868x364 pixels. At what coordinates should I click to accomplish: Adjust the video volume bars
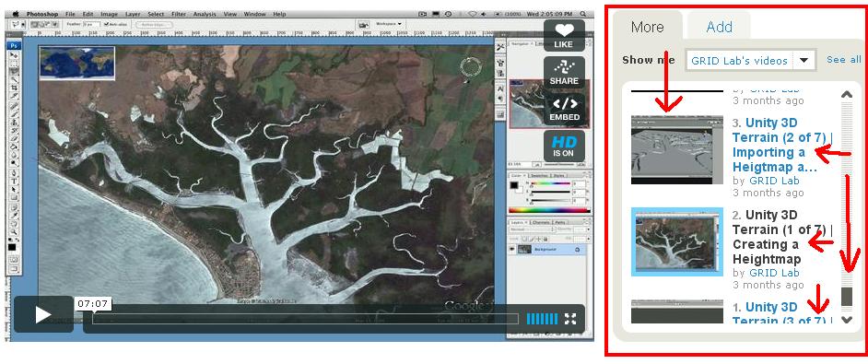tap(542, 319)
